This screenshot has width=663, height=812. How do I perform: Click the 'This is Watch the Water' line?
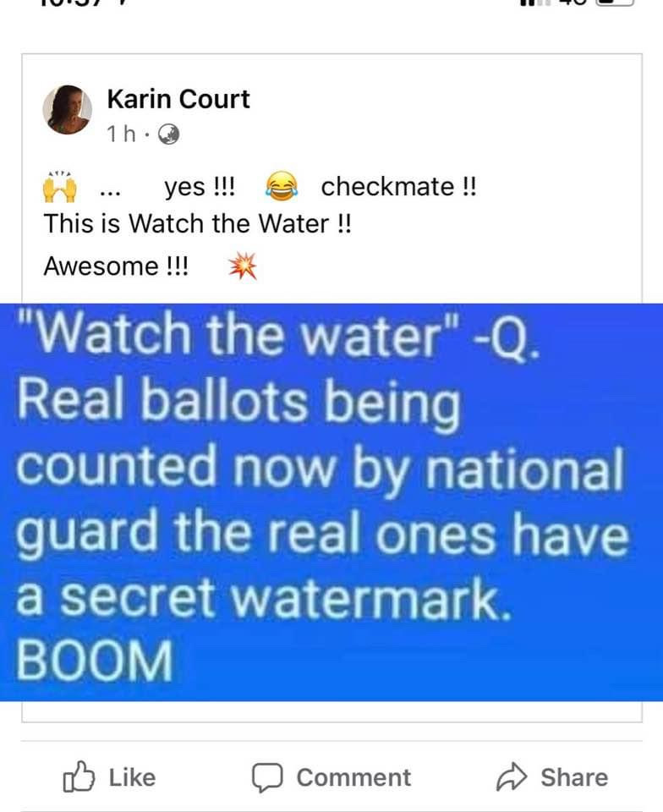coord(197,223)
